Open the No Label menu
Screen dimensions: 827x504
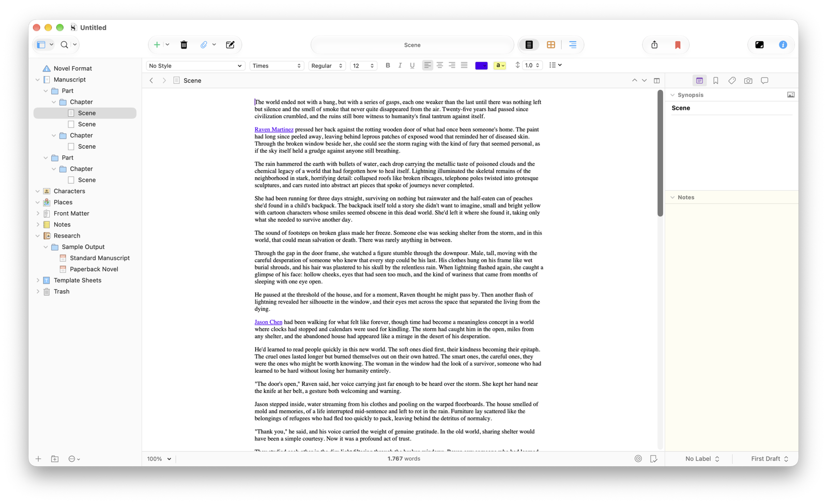(x=702, y=459)
